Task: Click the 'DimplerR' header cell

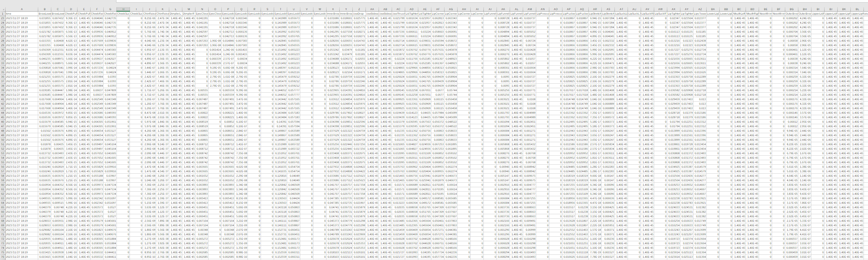Action: (x=189, y=14)
